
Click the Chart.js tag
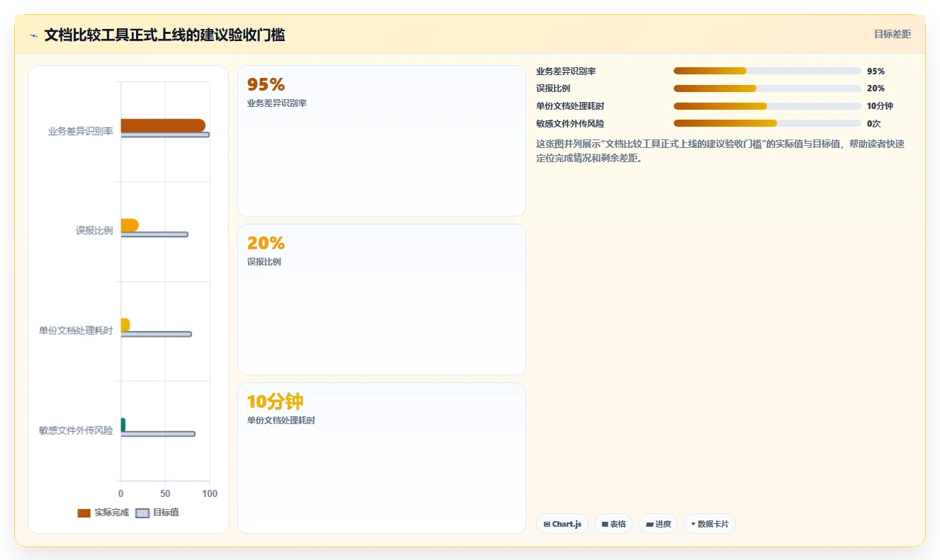pos(562,524)
